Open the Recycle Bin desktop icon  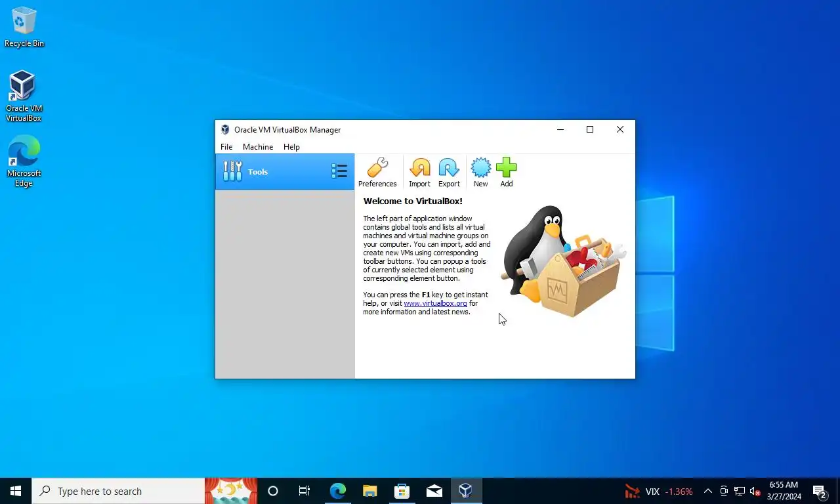point(24,28)
